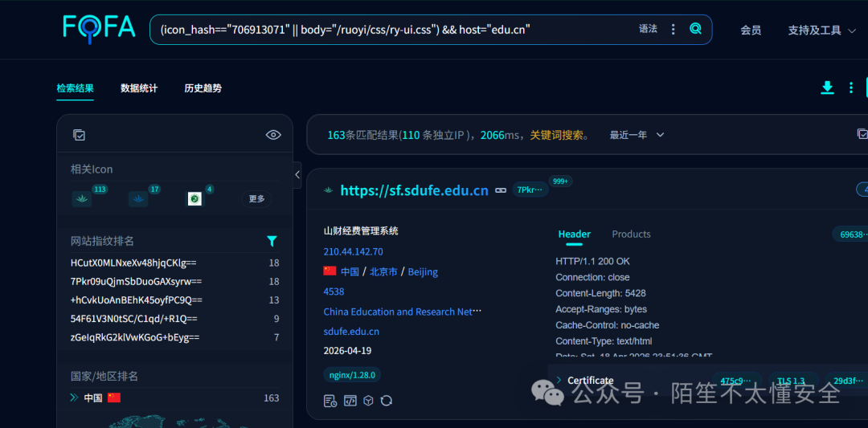Click the Beijing location link
Screen dimensions: 868x428
423,271
